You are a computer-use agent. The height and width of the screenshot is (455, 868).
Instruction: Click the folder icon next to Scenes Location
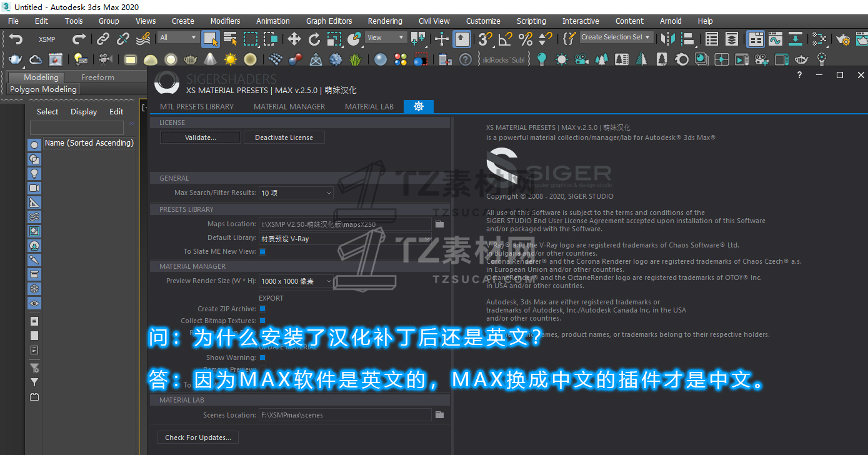439,415
